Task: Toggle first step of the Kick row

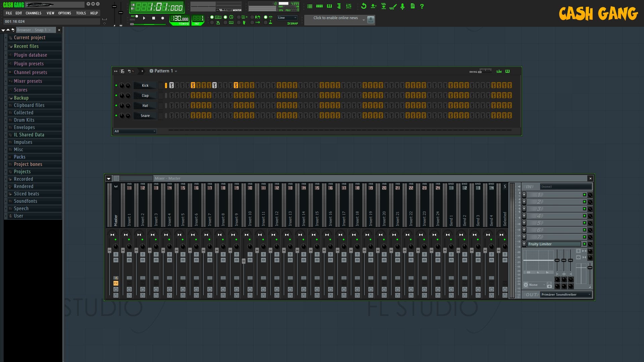Action: coord(171,85)
